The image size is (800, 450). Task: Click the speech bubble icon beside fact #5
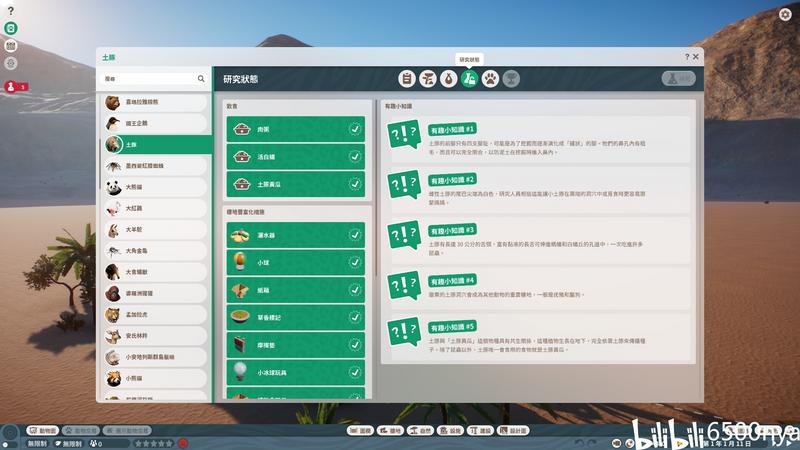[x=404, y=332]
